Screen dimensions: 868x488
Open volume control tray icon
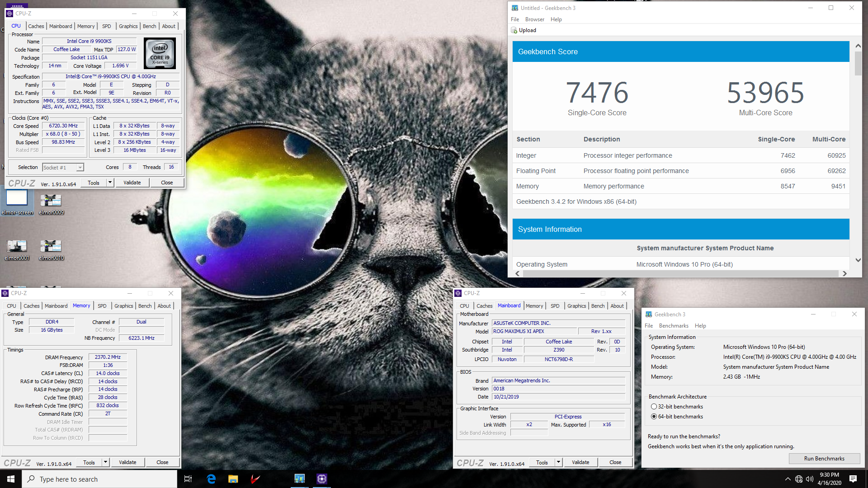[x=810, y=479]
